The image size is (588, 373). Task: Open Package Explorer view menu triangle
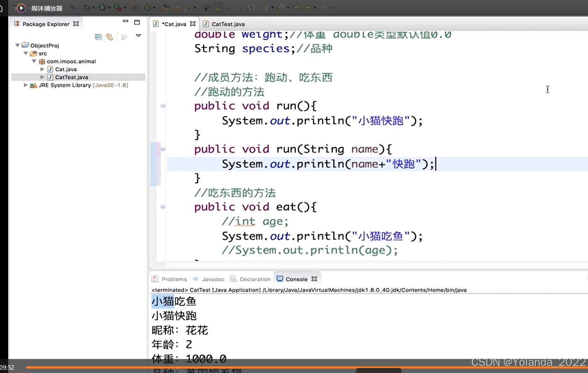pos(138,36)
